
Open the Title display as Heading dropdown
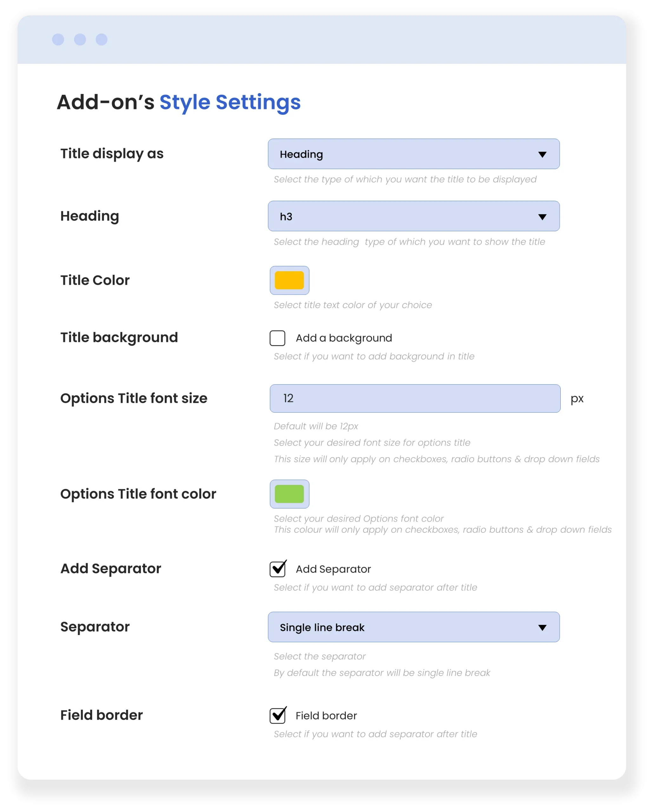click(414, 154)
